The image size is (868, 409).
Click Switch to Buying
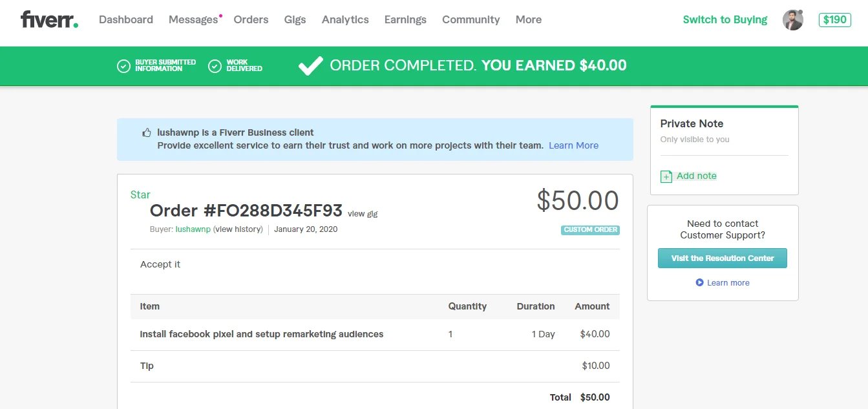point(725,20)
